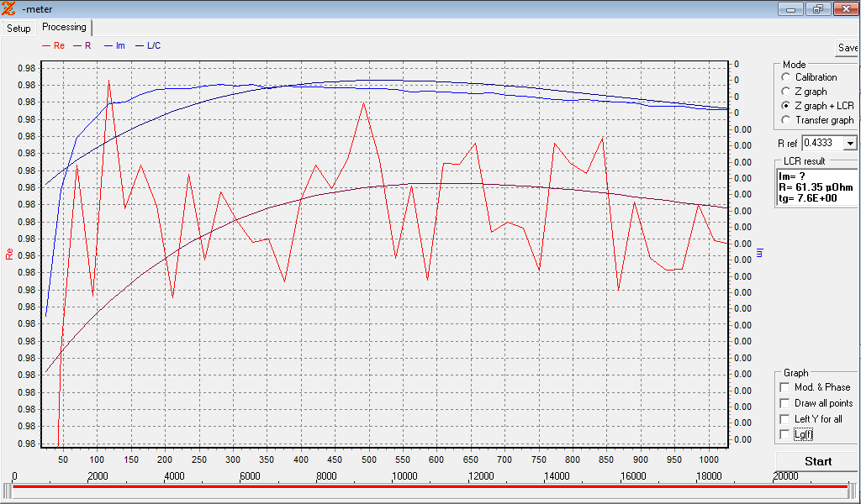Click the L/C legend entry
The width and height of the screenshot is (861, 504).
tap(147, 45)
